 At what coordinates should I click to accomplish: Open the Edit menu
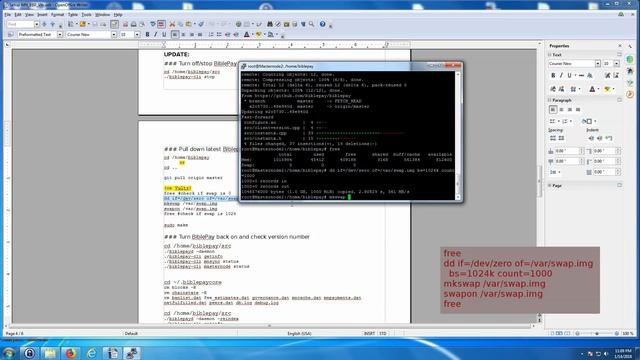pyautogui.click(x=18, y=14)
